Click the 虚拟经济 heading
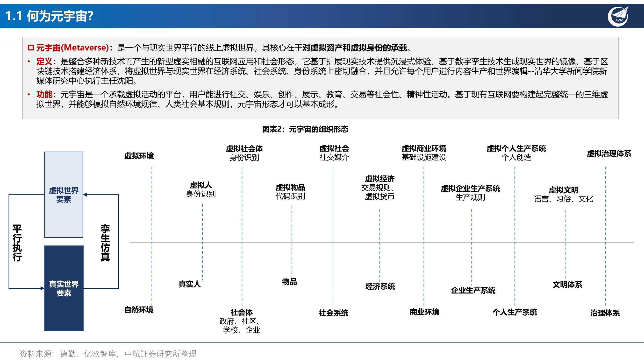This screenshot has width=644, height=362. coord(379,179)
